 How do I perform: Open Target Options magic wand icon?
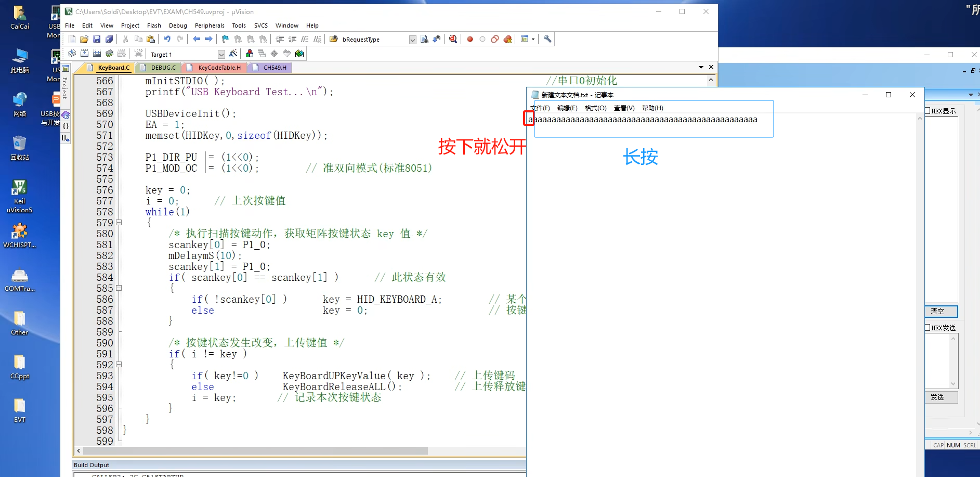[233, 54]
